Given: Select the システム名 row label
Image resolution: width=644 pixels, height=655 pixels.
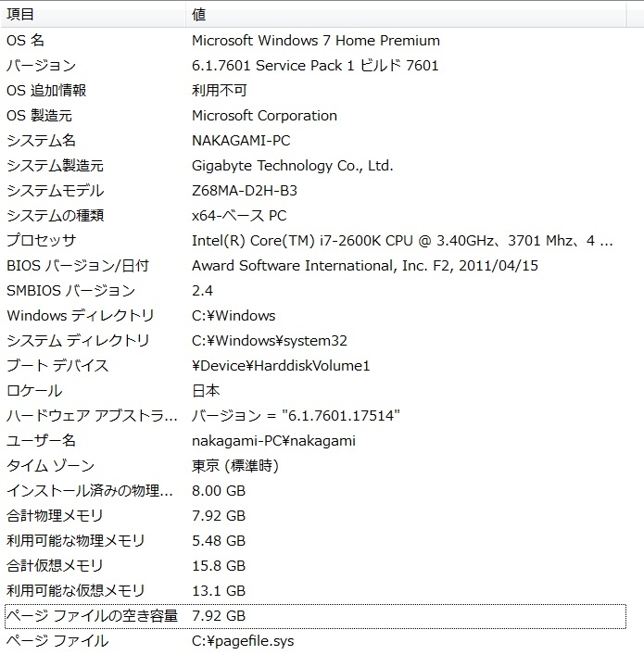Looking at the screenshot, I should 41,141.
